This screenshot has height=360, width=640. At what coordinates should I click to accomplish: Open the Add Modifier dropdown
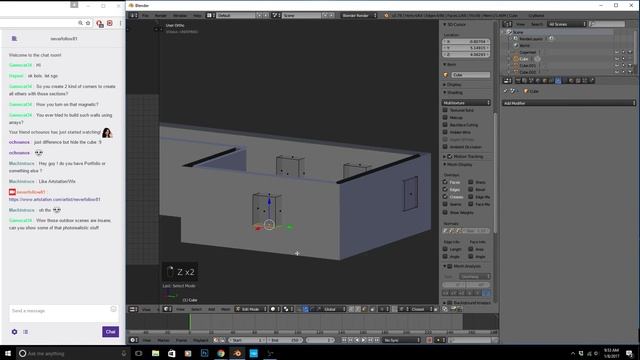pos(569,103)
